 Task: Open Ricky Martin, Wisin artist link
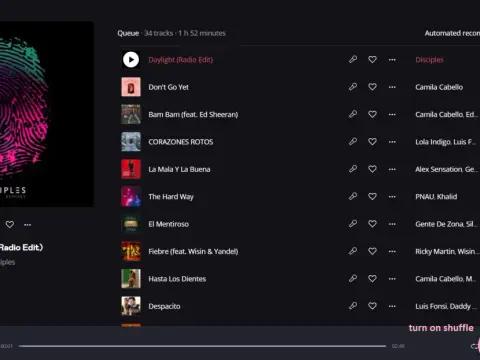tap(447, 251)
